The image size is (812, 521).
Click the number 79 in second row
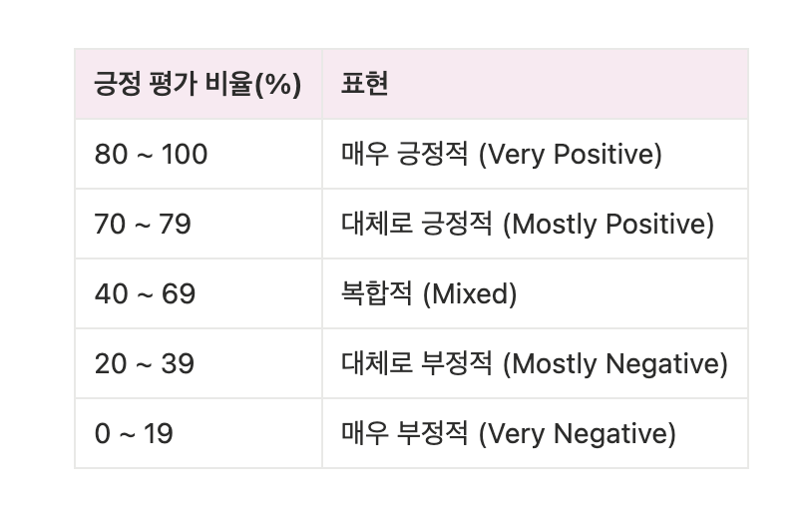[x=175, y=225]
